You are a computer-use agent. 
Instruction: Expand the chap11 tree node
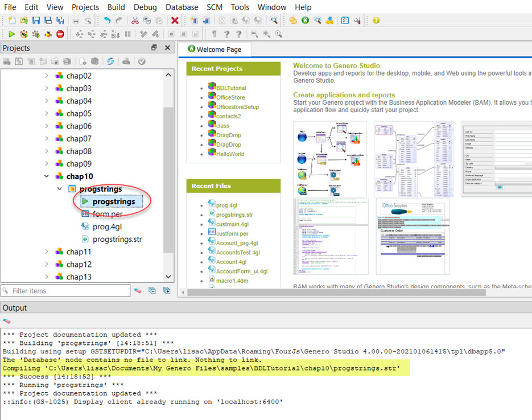(47, 252)
